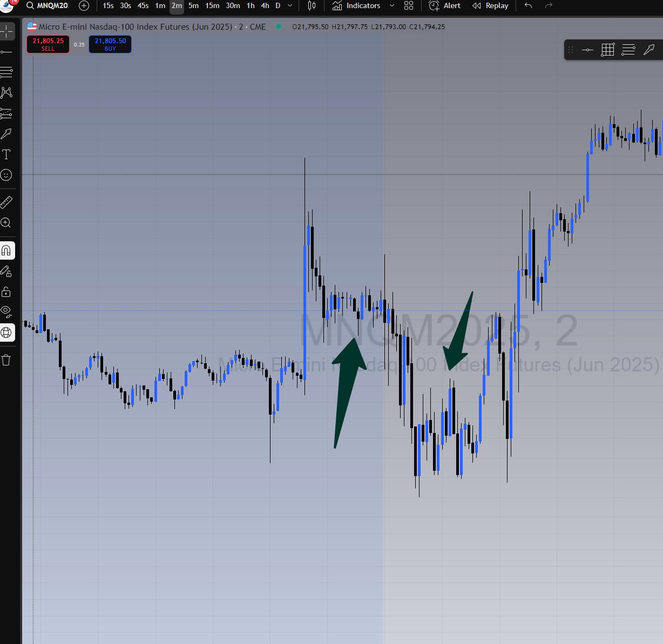Click the 0.25 spread value
Viewport: 663px width, 644px height.
pos(79,45)
